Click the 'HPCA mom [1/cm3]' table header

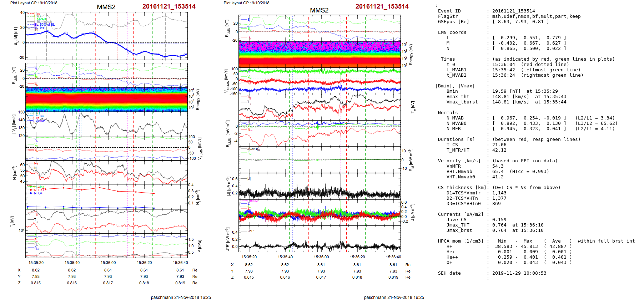pos(461,241)
